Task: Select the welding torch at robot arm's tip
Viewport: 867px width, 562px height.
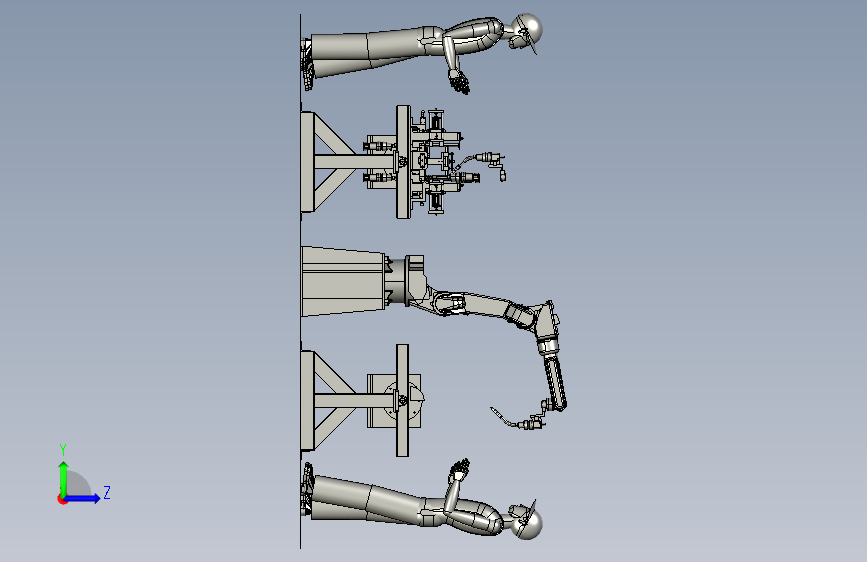Action: coord(516,419)
